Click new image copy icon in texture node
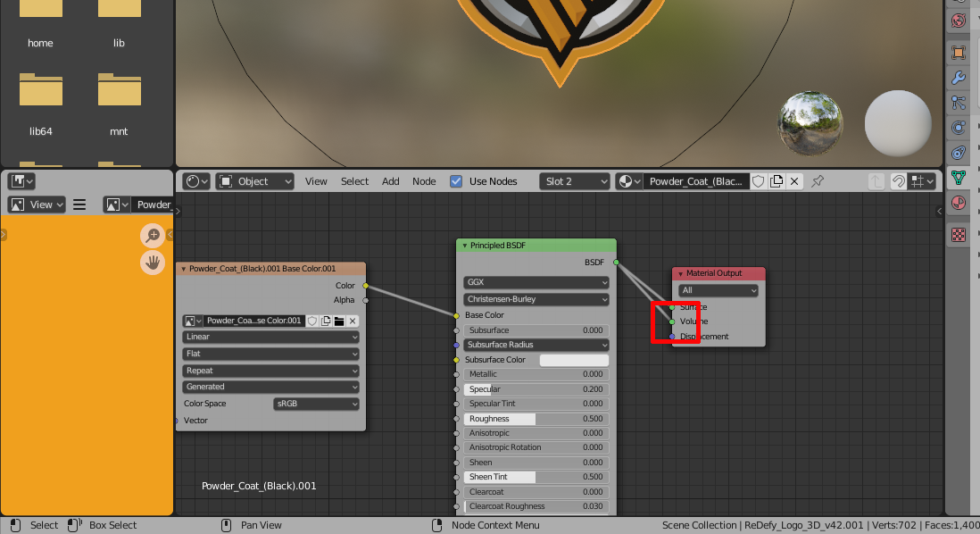The height and width of the screenshot is (534, 980). [326, 321]
